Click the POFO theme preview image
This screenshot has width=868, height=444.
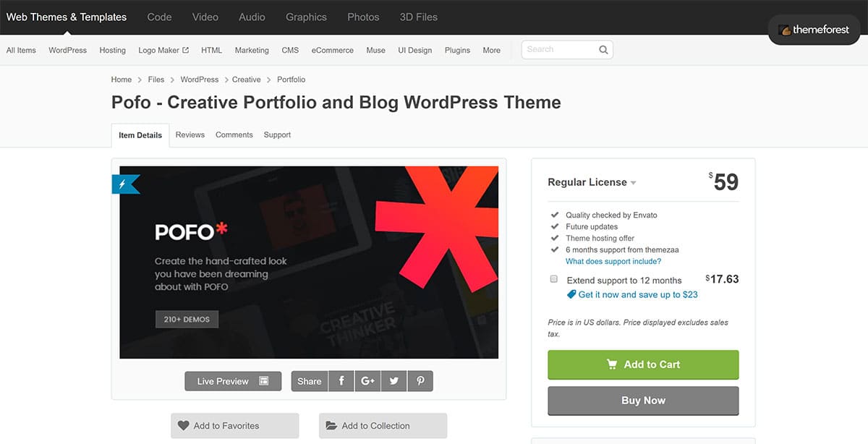point(309,262)
